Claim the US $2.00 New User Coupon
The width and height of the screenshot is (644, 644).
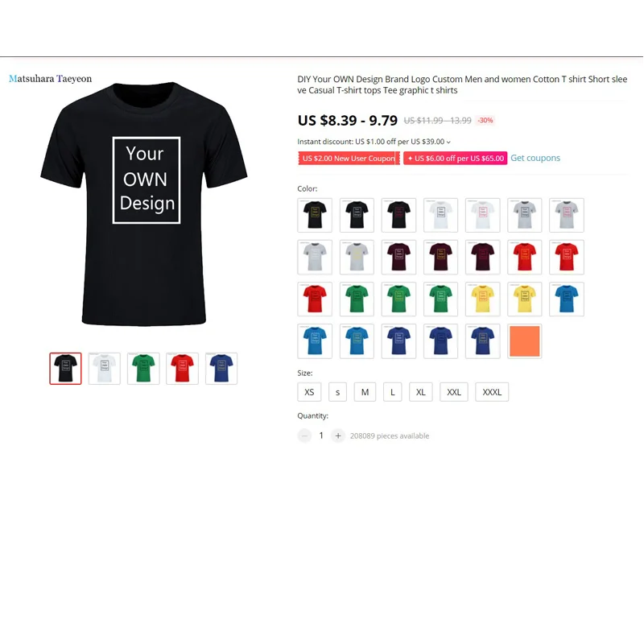point(349,159)
